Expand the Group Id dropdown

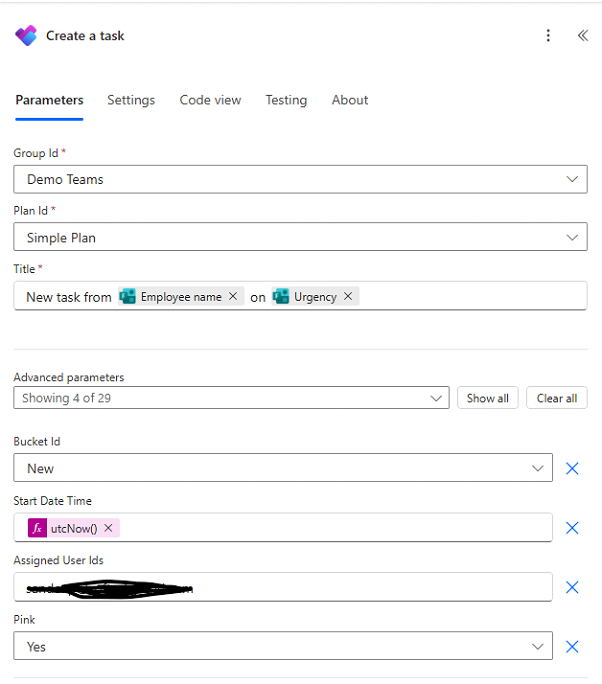[x=572, y=180]
